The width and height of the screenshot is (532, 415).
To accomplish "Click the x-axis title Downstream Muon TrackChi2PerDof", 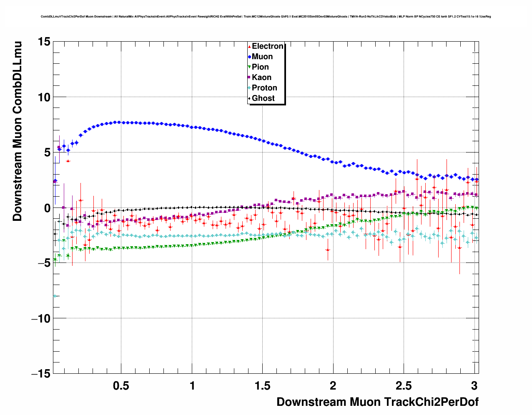I will coord(377,402).
